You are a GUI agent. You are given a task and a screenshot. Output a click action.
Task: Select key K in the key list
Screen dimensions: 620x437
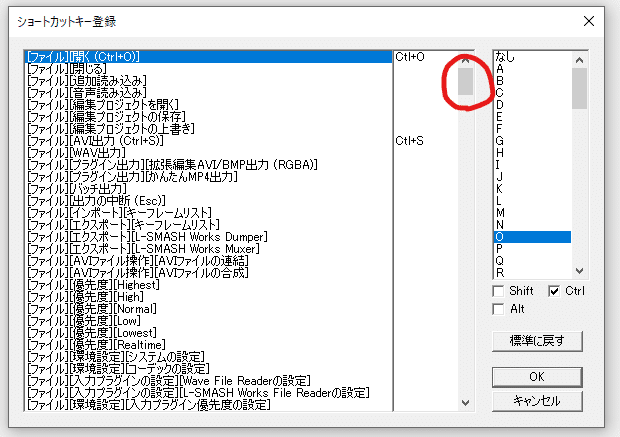[533, 189]
